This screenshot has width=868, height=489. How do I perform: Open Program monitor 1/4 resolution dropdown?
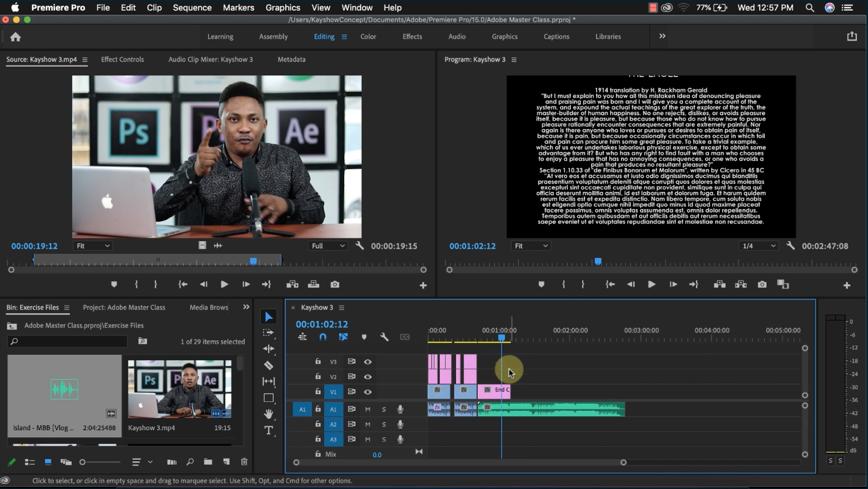759,246
